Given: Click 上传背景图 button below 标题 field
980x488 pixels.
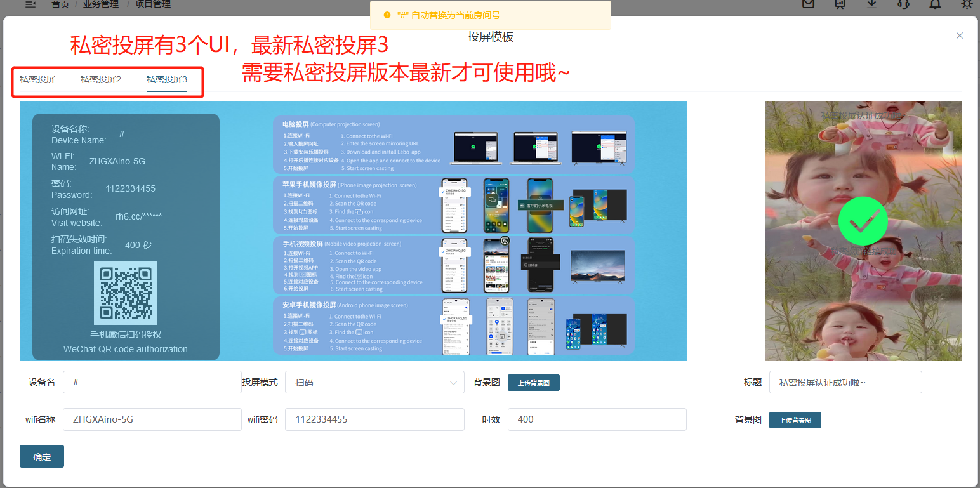Looking at the screenshot, I should (795, 420).
